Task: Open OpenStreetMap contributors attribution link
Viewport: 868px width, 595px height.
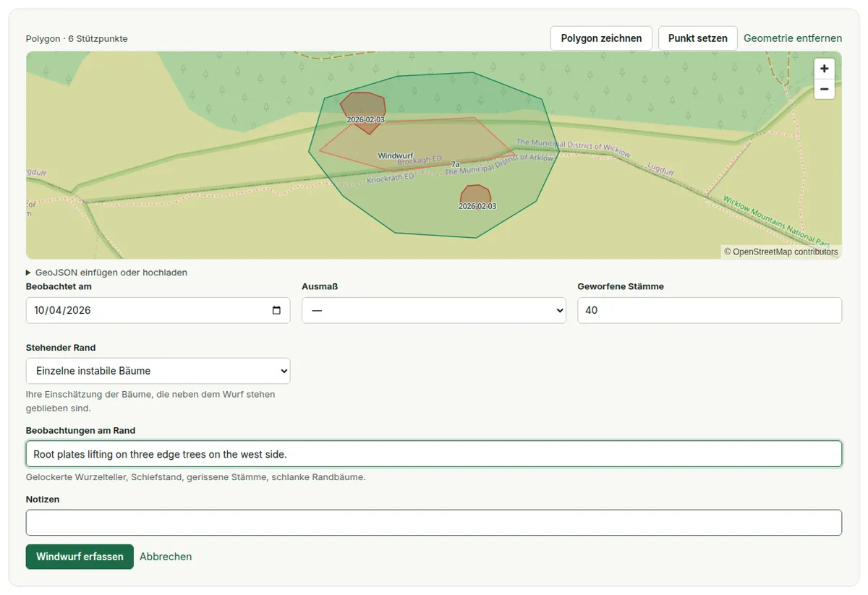Action: click(786, 252)
